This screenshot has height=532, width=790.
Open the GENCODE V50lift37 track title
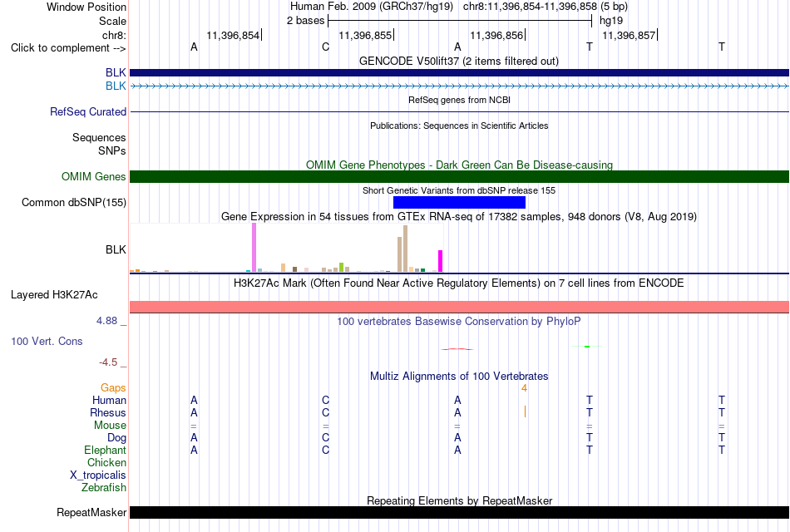coord(459,61)
